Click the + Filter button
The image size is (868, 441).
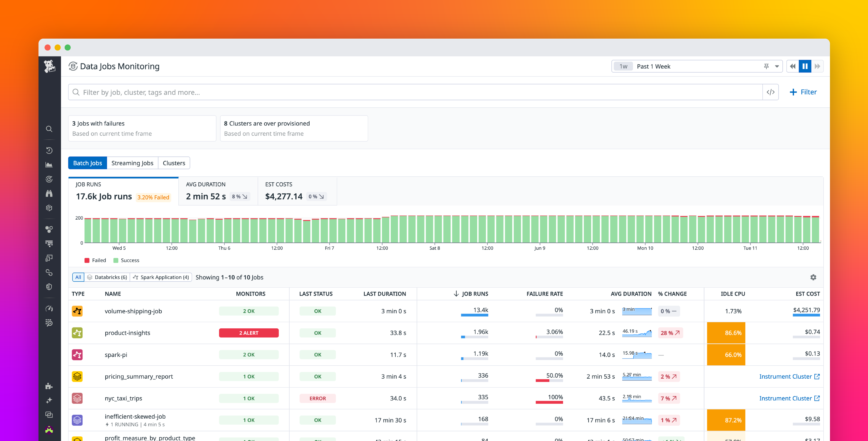pyautogui.click(x=803, y=92)
